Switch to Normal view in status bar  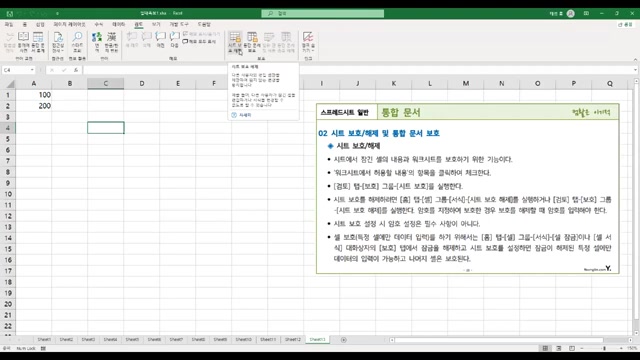pyautogui.click(x=545, y=348)
